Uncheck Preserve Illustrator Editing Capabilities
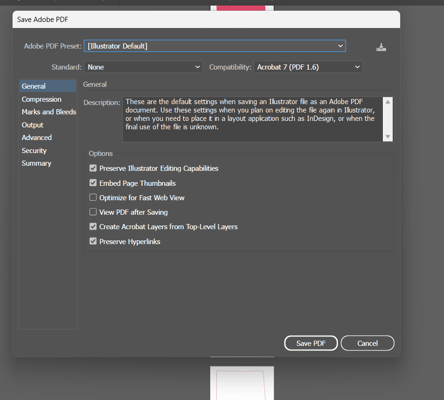Image resolution: width=444 pixels, height=400 pixels. coord(93,168)
